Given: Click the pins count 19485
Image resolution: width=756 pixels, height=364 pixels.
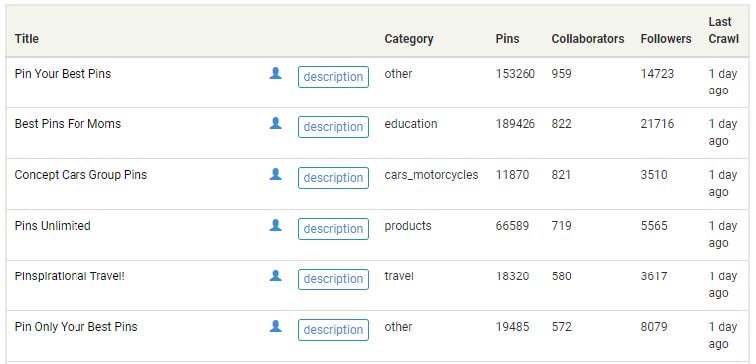Looking at the screenshot, I should [x=512, y=327].
